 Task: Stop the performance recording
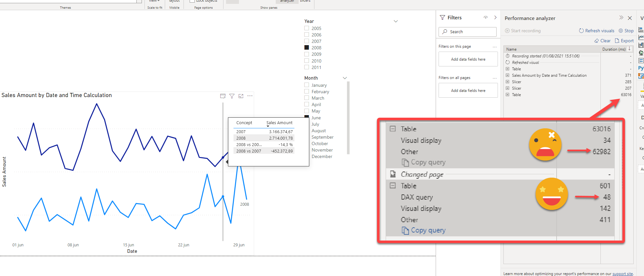point(626,31)
